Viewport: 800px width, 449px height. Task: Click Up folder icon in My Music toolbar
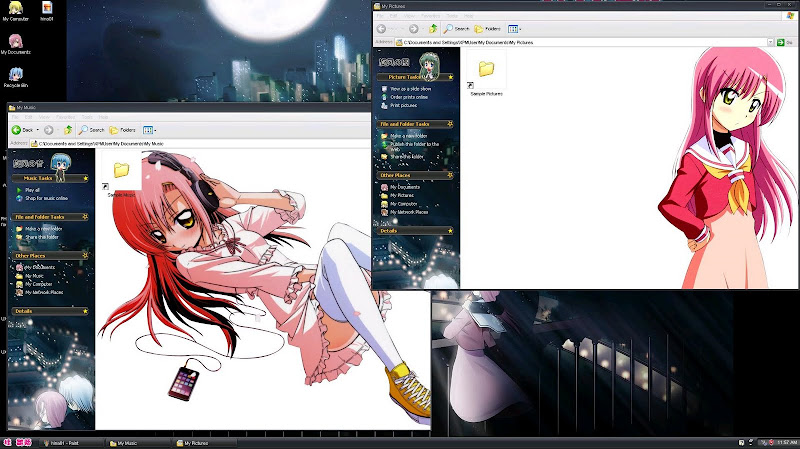(68, 130)
